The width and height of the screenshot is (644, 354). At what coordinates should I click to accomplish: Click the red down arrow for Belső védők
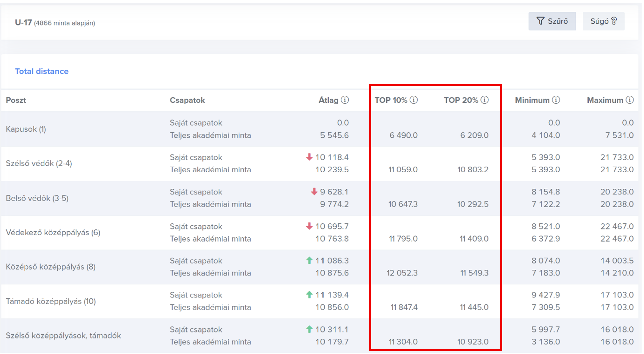314,192
